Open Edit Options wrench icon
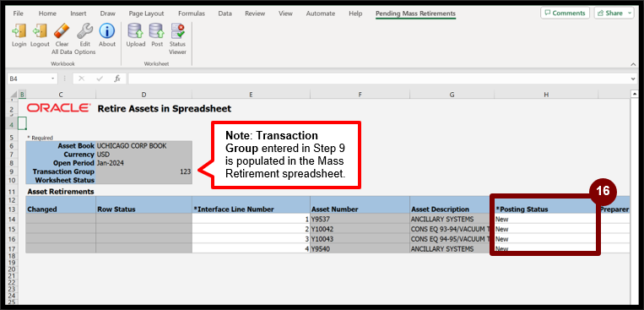The height and width of the screenshot is (310, 644). [85, 31]
